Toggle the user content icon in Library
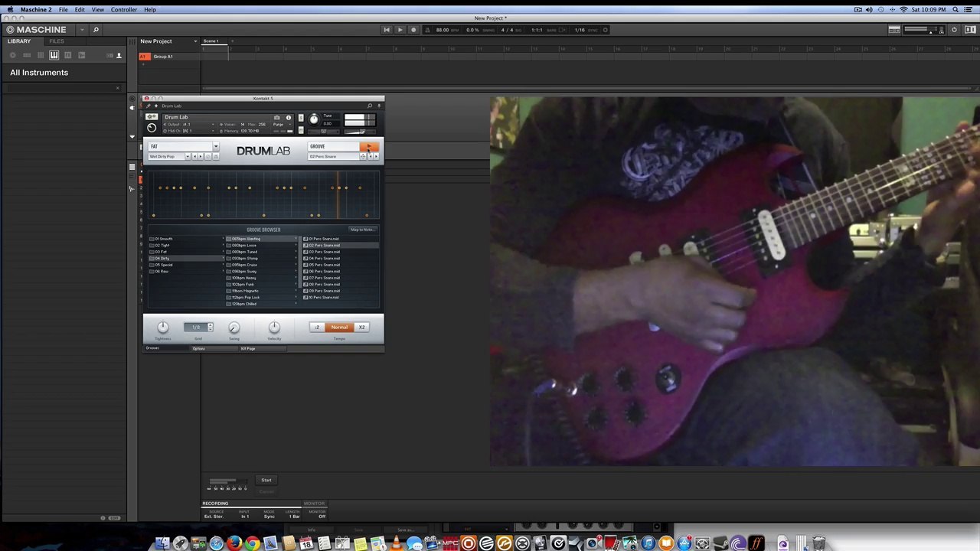 click(119, 55)
